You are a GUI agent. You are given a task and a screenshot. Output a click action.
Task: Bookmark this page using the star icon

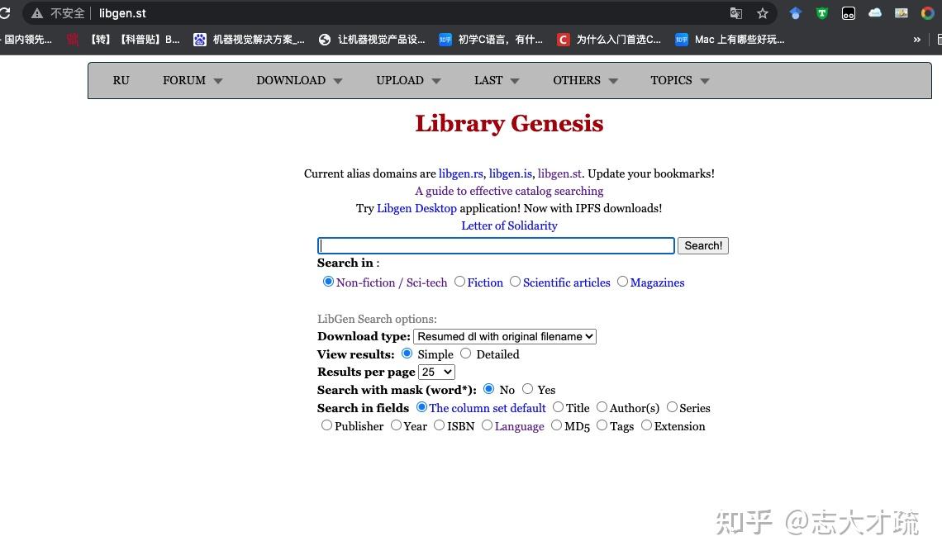click(762, 13)
